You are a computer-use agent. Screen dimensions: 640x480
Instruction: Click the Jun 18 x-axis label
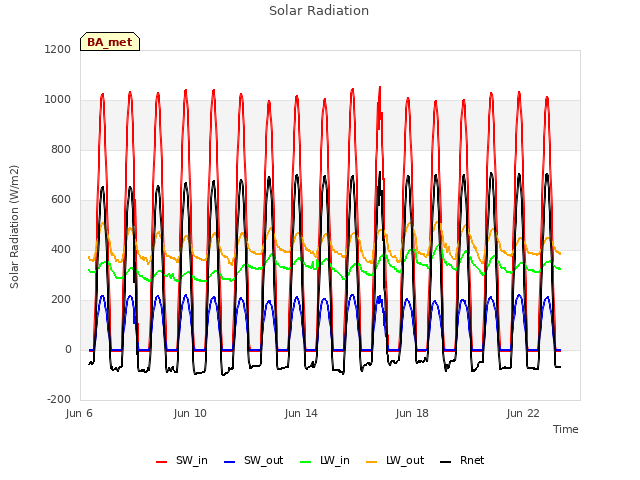(x=412, y=413)
